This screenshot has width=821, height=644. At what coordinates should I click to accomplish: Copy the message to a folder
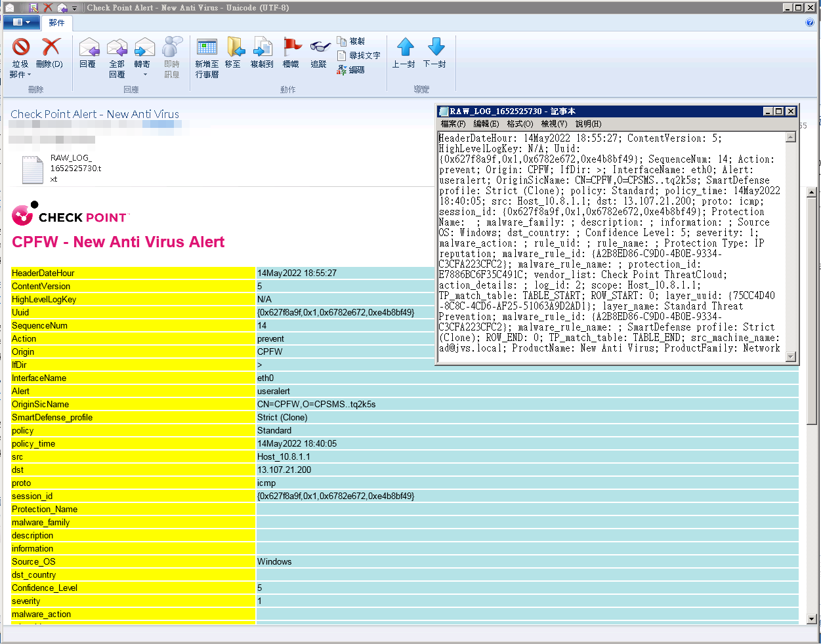[262, 56]
